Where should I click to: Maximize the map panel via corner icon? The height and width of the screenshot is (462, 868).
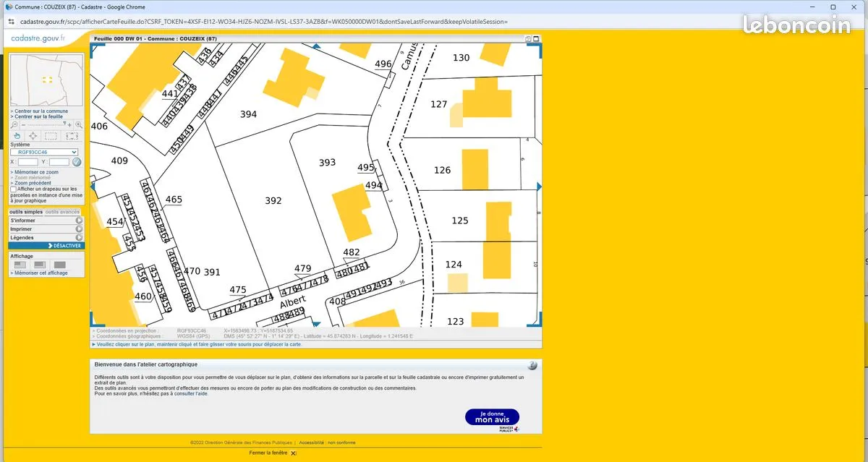pos(535,38)
